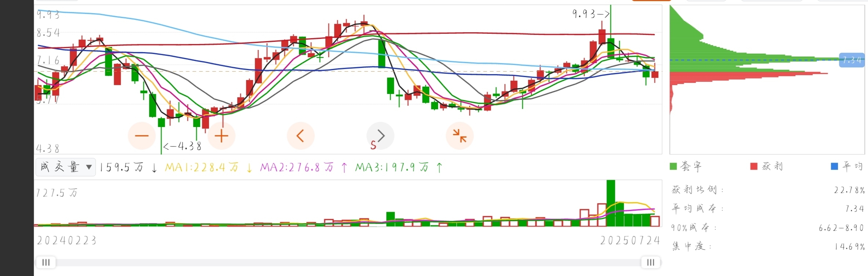Open the 成交量 indicator dropdown
This screenshot has height=276, width=868.
click(x=66, y=167)
